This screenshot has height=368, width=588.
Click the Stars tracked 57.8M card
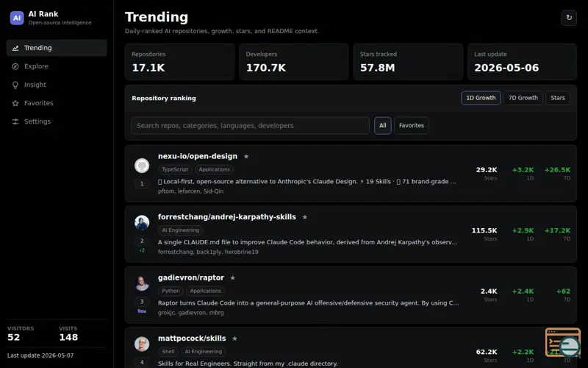coord(408,62)
